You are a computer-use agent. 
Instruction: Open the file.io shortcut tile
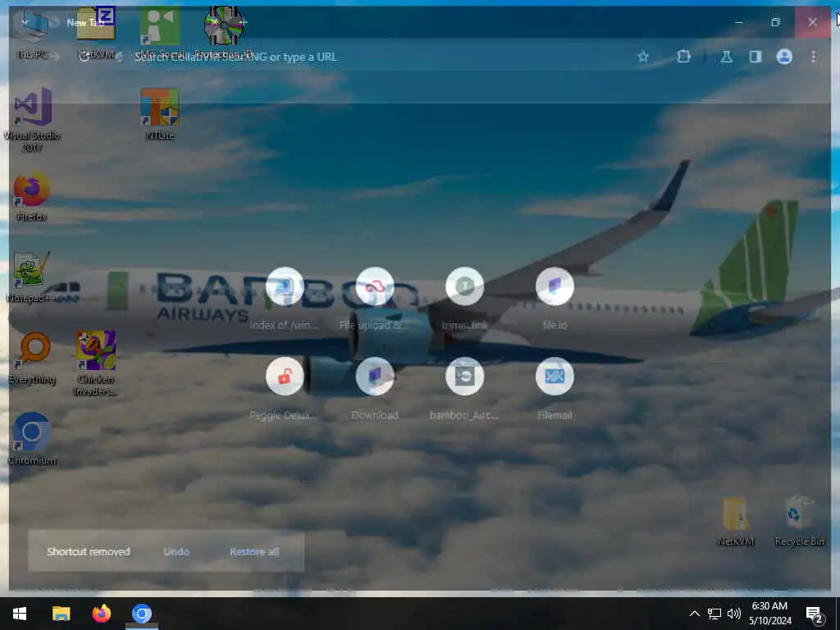coord(555,298)
